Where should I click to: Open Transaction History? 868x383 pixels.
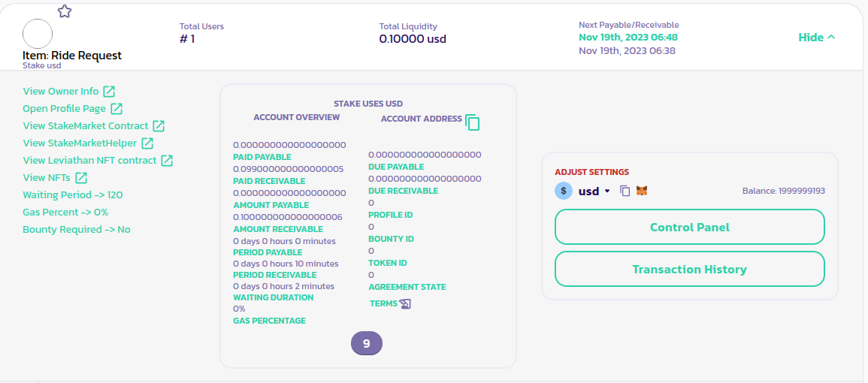point(689,269)
